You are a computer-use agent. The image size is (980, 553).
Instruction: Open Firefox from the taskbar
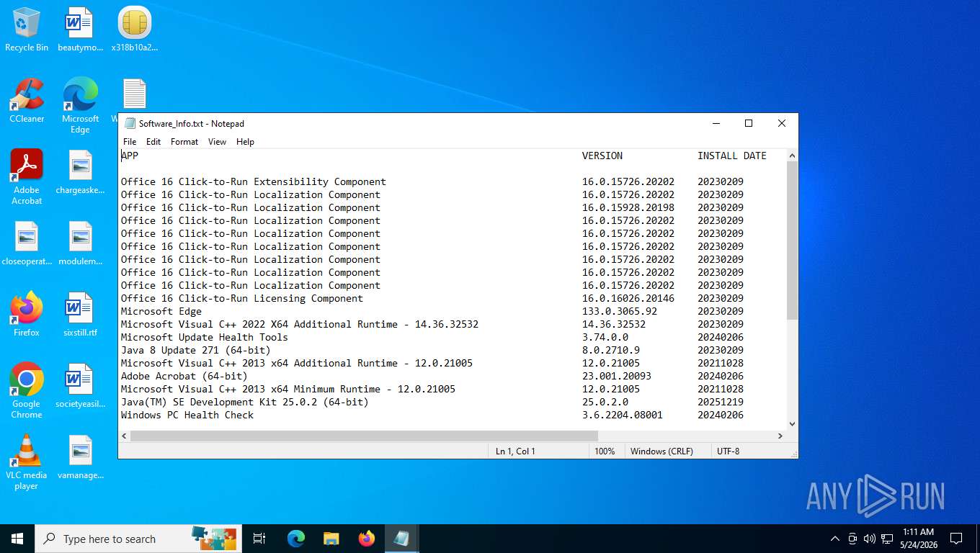pyautogui.click(x=367, y=539)
